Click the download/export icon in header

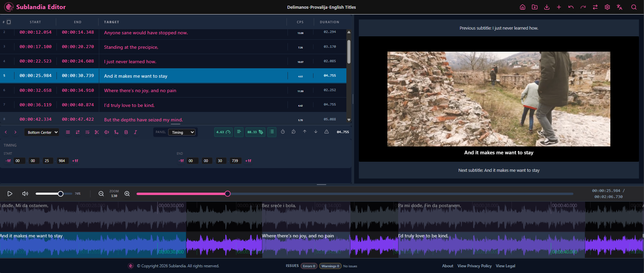(x=547, y=7)
